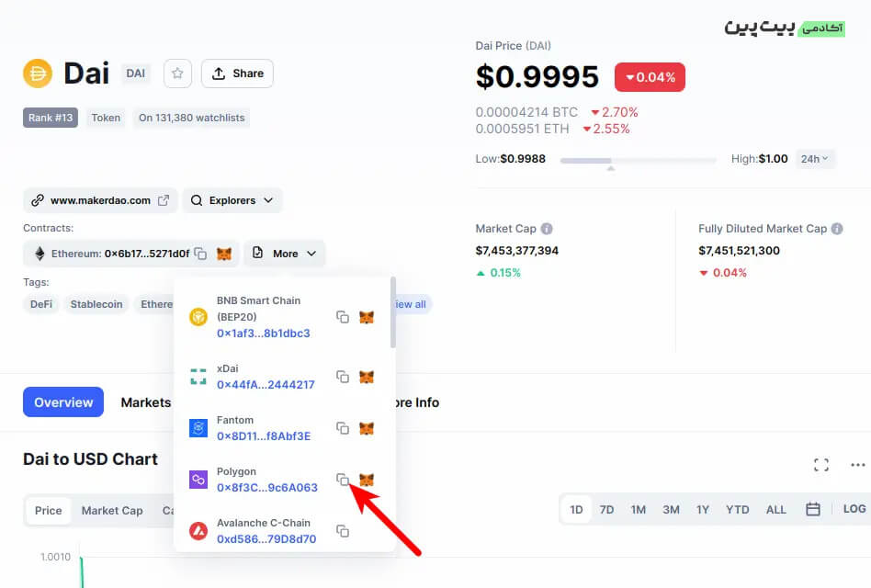
Task: Copy the xDai contract address
Action: click(x=343, y=377)
